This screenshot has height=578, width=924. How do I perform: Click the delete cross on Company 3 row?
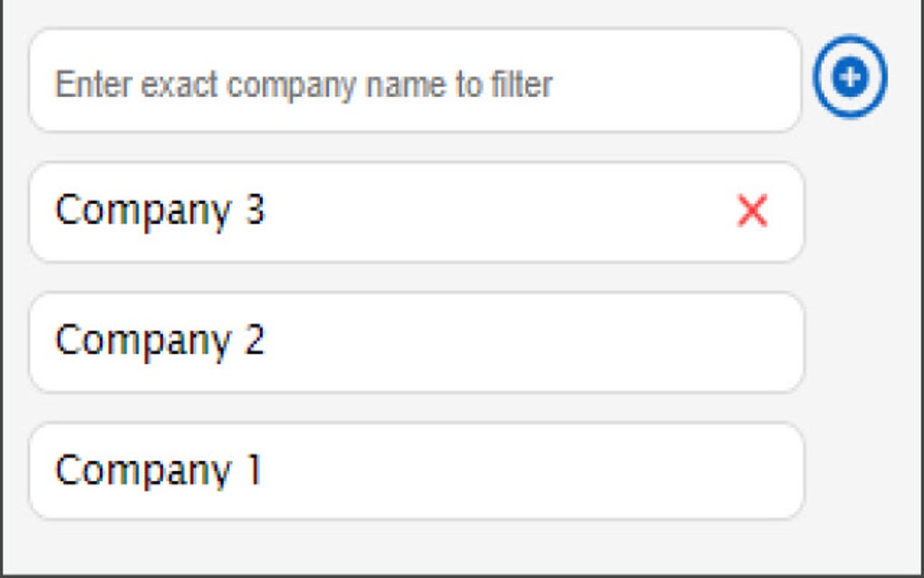coord(751,212)
